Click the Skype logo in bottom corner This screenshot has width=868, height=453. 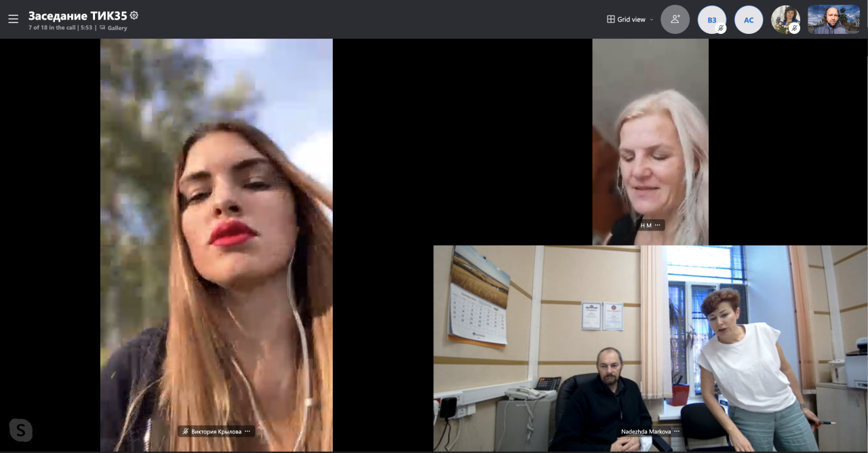pos(21,430)
